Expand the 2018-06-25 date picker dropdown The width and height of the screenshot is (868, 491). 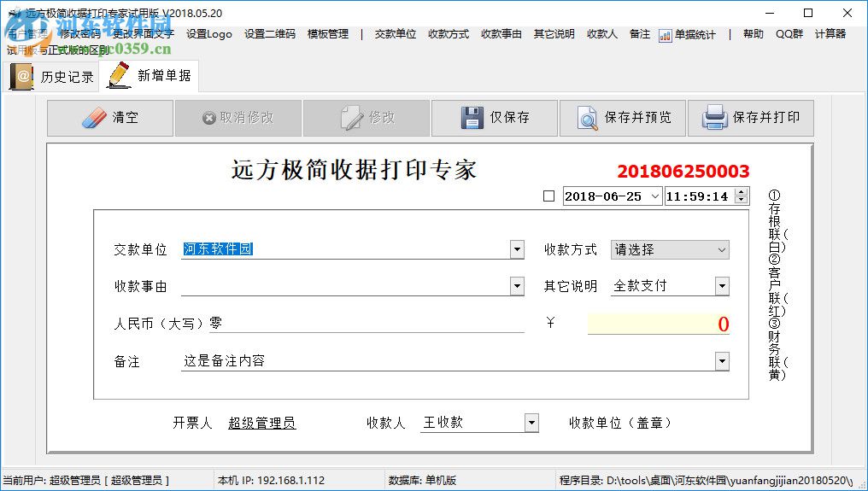point(655,196)
